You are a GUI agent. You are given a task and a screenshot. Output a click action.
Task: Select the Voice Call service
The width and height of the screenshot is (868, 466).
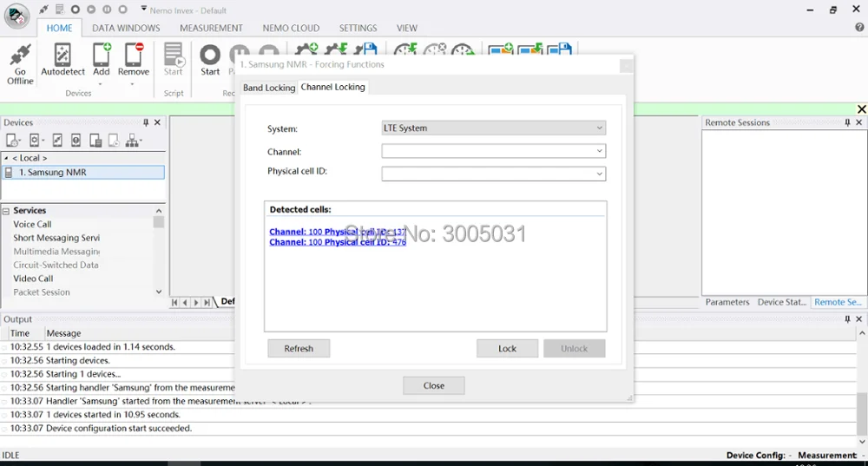[x=32, y=224]
